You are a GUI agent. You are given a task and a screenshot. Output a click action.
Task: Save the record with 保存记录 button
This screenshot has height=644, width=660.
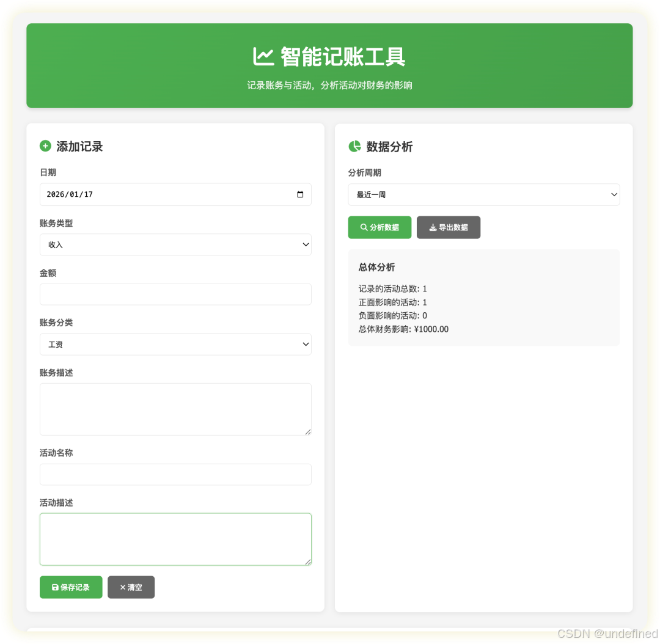71,587
